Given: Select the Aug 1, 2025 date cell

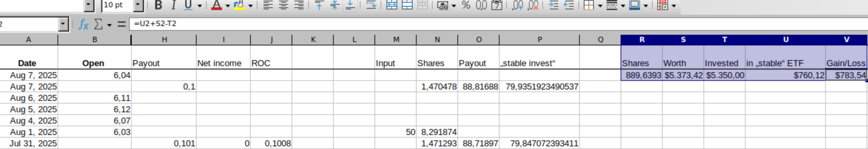Looking at the screenshot, I should pyautogui.click(x=29, y=132).
